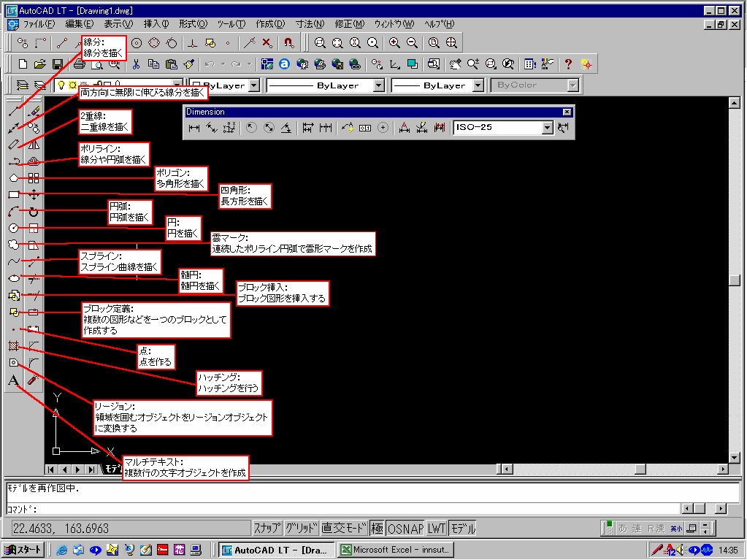Click the Cut scissors icon

point(137,64)
